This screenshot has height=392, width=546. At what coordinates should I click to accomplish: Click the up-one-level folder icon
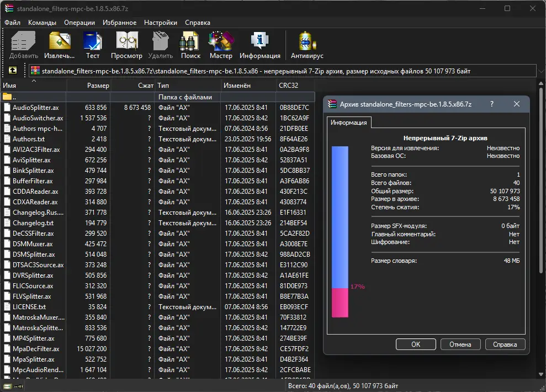[x=13, y=71]
